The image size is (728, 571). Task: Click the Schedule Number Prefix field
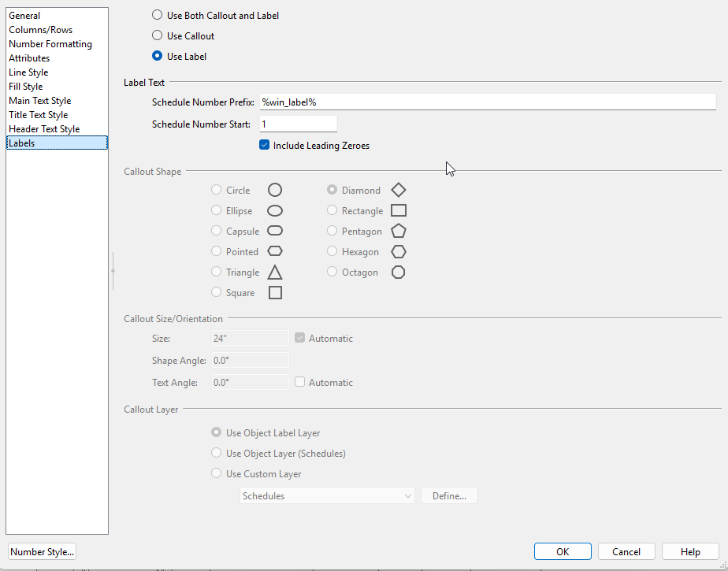(487, 102)
